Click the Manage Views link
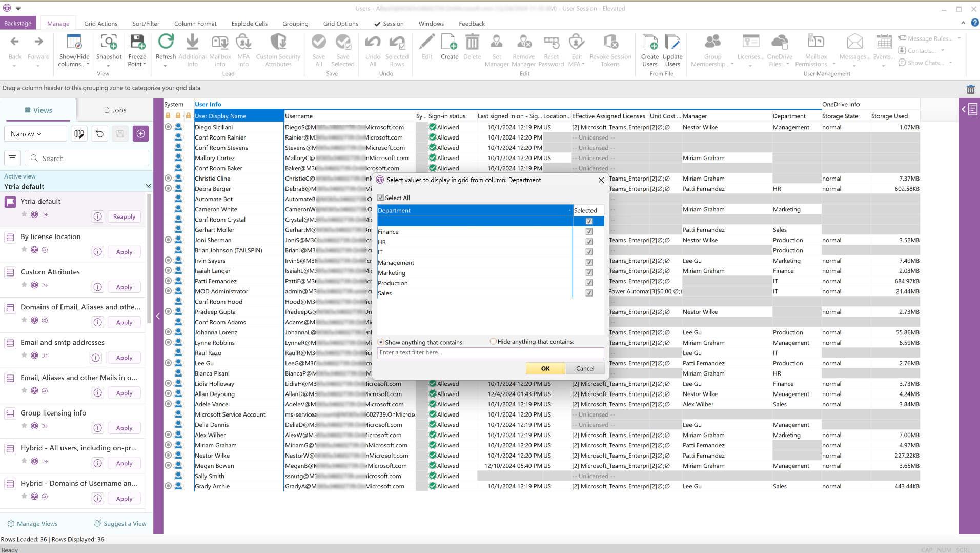 37,524
